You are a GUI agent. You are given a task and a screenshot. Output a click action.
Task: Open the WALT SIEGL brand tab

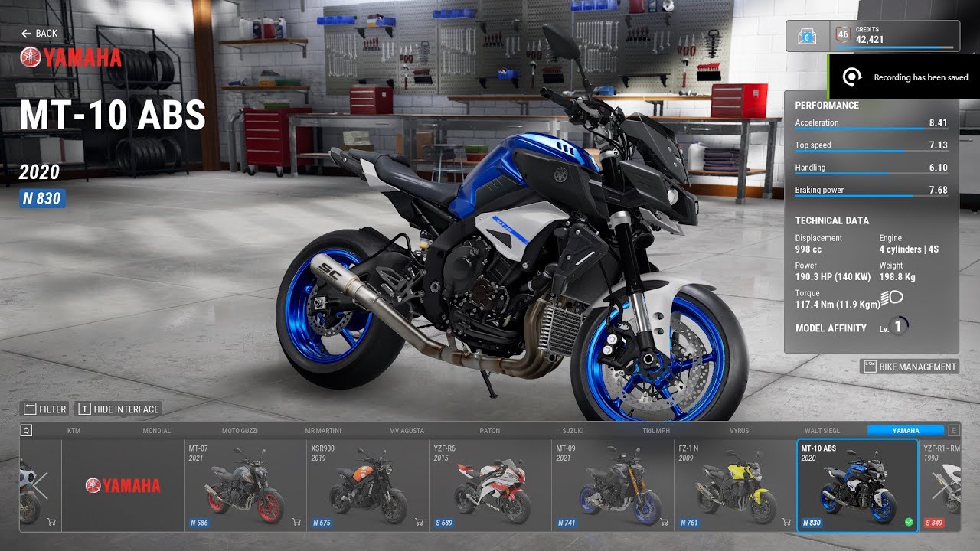822,431
